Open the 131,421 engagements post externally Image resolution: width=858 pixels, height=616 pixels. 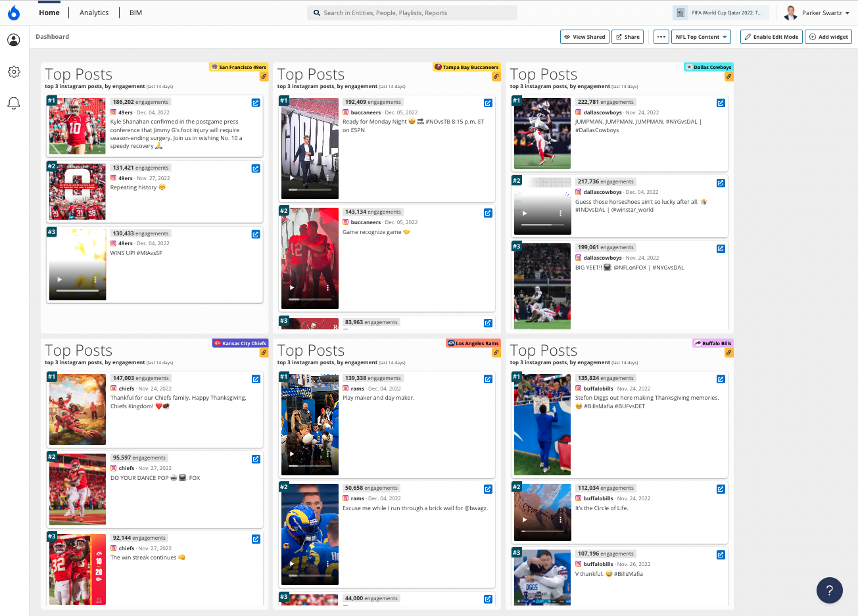click(256, 168)
